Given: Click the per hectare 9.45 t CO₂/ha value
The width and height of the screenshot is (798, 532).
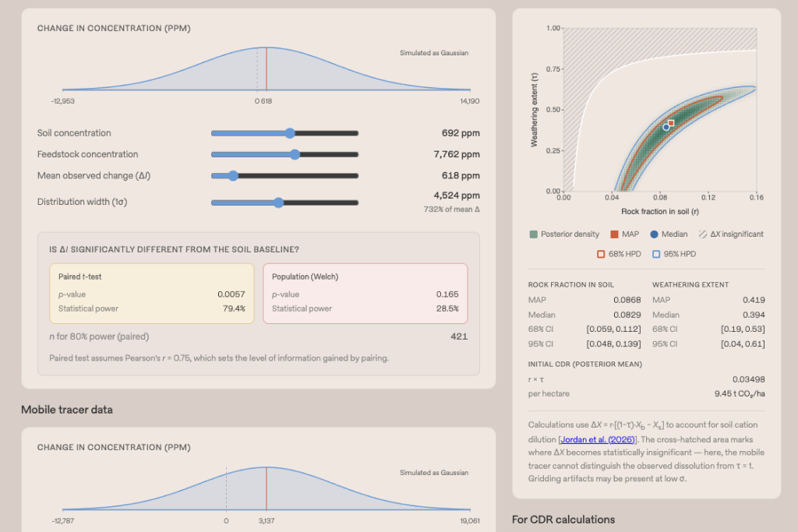Looking at the screenshot, I should coord(740,393).
